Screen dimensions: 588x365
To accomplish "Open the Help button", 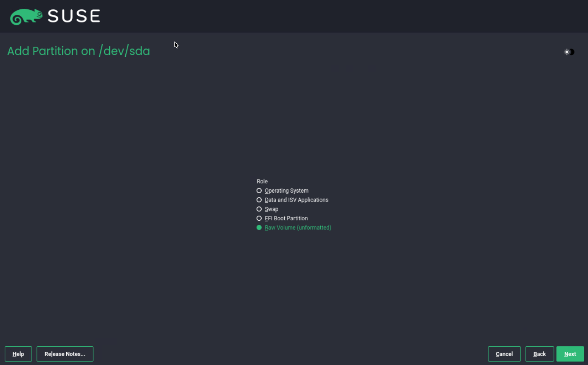I will 18,354.
